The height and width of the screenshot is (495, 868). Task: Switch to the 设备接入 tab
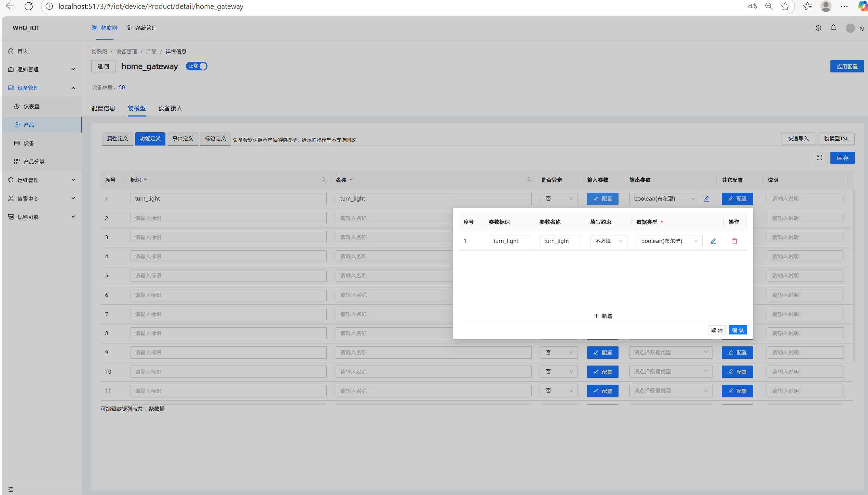(x=170, y=108)
